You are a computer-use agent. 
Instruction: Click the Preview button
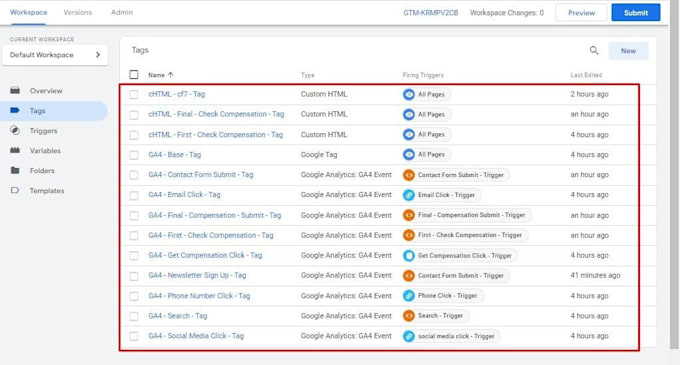pyautogui.click(x=582, y=13)
